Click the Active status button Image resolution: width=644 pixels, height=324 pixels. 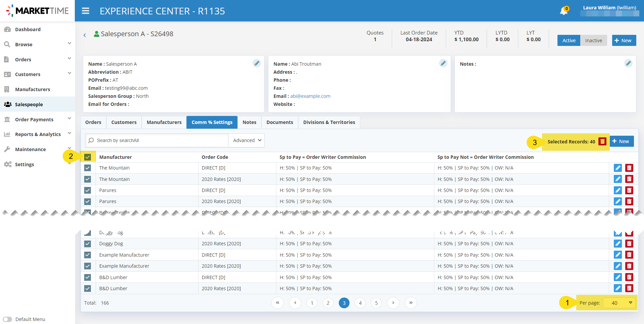[569, 41]
